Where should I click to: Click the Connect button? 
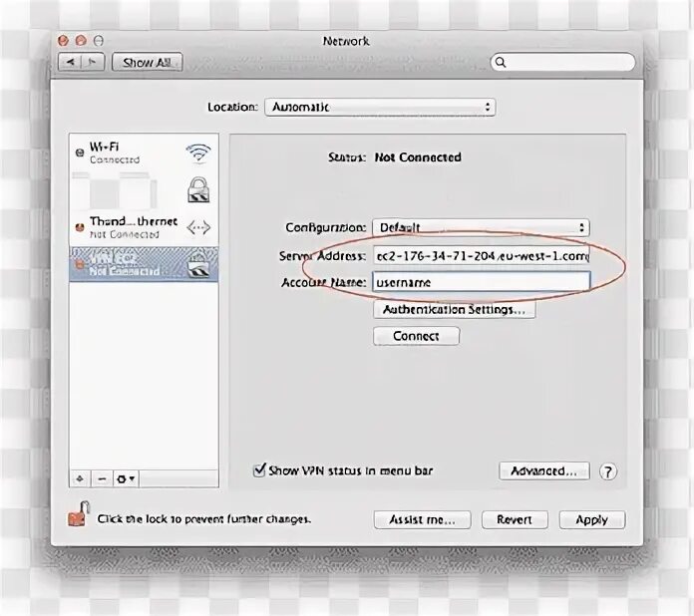coord(416,336)
